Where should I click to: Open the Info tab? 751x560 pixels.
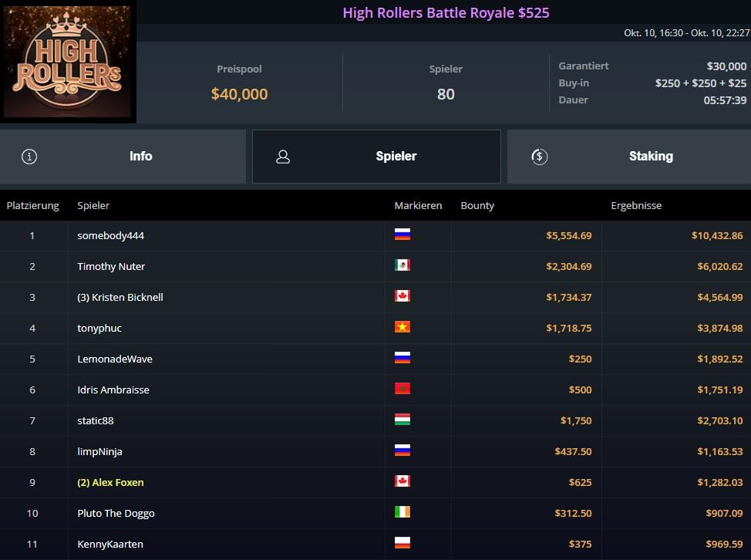123,157
